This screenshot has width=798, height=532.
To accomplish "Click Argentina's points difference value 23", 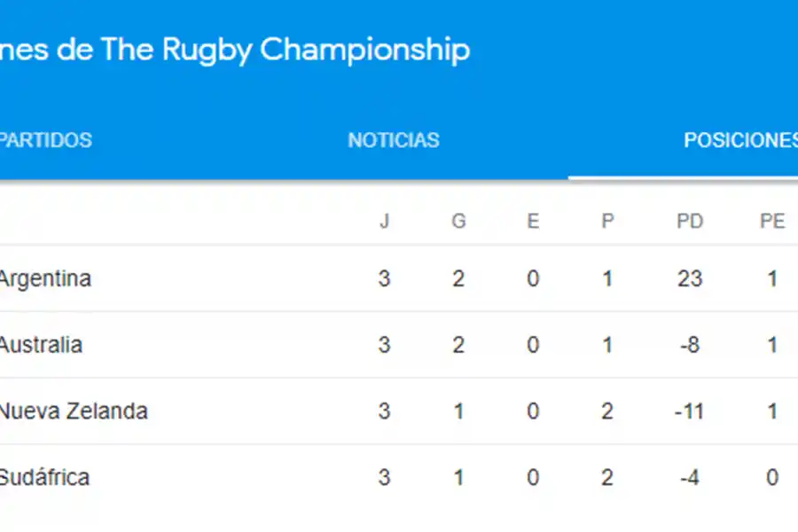I will [x=691, y=278].
